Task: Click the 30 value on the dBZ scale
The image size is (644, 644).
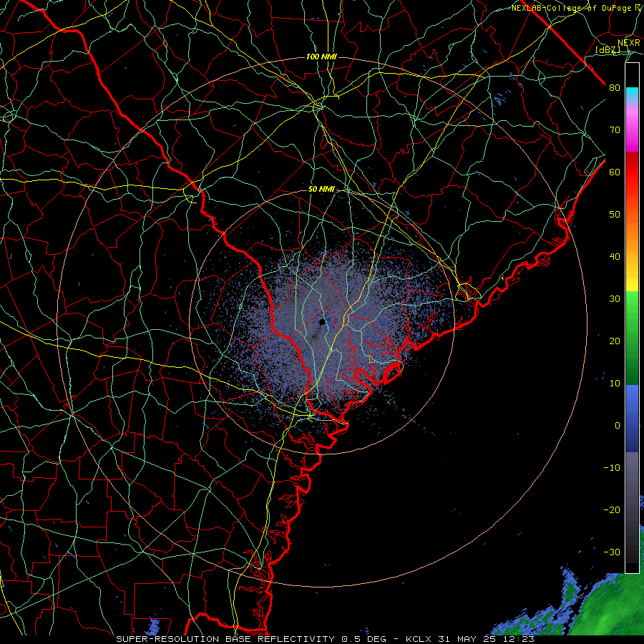Action: click(615, 298)
